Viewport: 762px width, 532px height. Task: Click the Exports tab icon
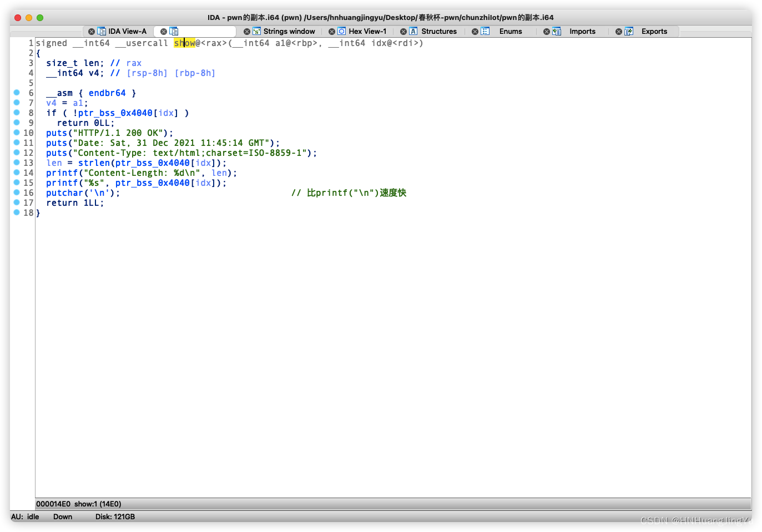point(629,32)
